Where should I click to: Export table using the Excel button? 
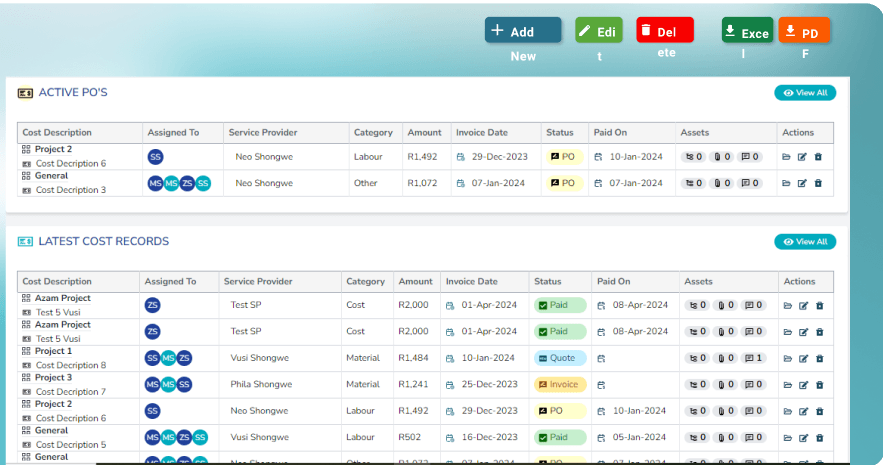[747, 31]
